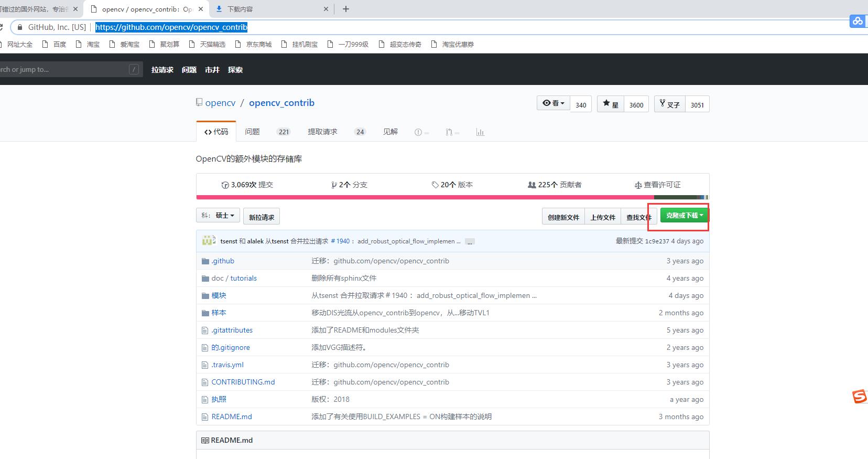Click the address bar URL field
Viewport: 868px width, 459px height.
(171, 27)
